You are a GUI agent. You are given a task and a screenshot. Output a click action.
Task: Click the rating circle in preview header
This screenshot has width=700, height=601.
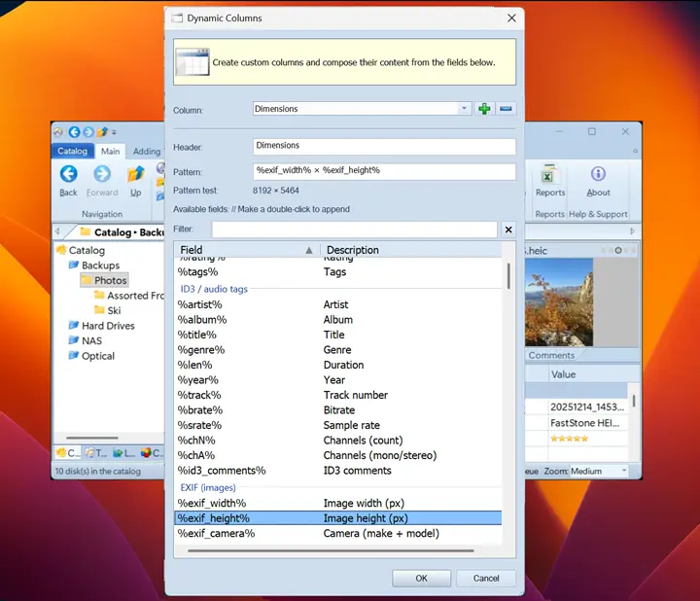(618, 251)
